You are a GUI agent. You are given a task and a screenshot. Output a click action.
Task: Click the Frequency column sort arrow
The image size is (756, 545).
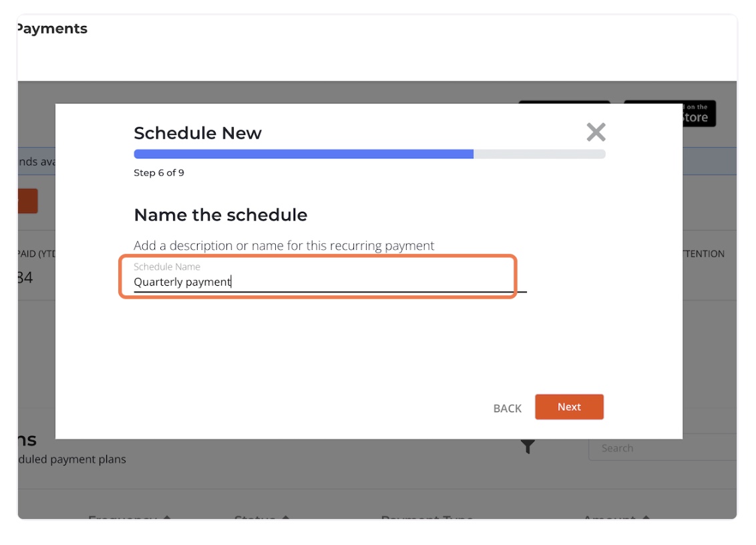[166, 518]
